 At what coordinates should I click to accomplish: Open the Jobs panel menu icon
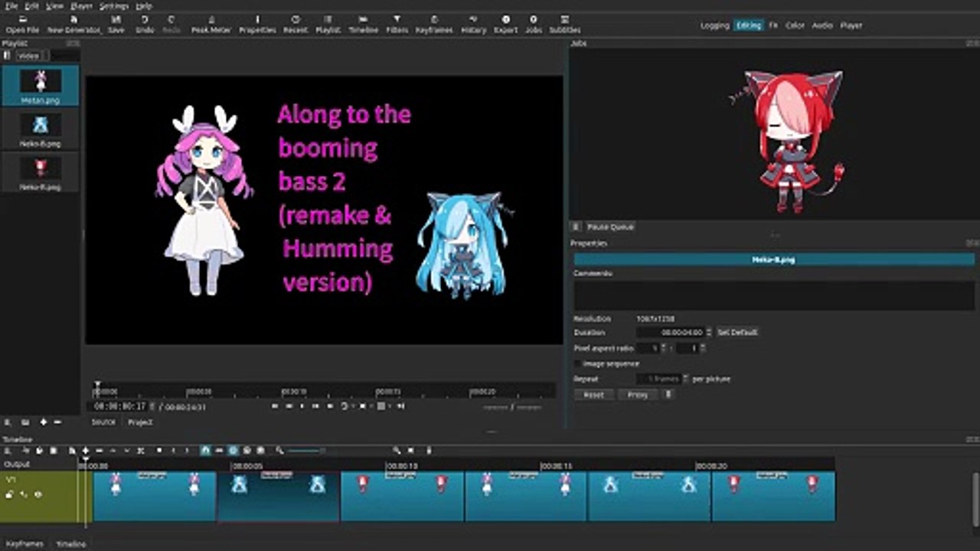coord(577,227)
